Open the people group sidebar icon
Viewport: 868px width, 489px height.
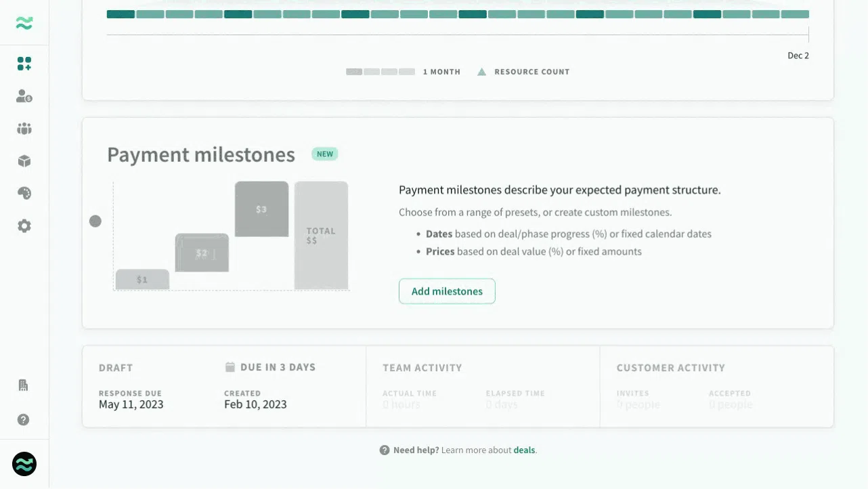24,129
